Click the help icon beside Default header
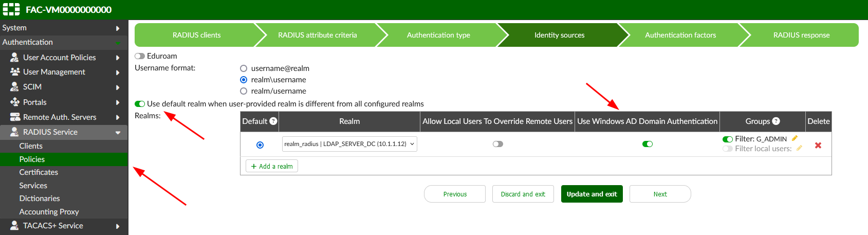Screen dimensions: 868x235 point(273,121)
